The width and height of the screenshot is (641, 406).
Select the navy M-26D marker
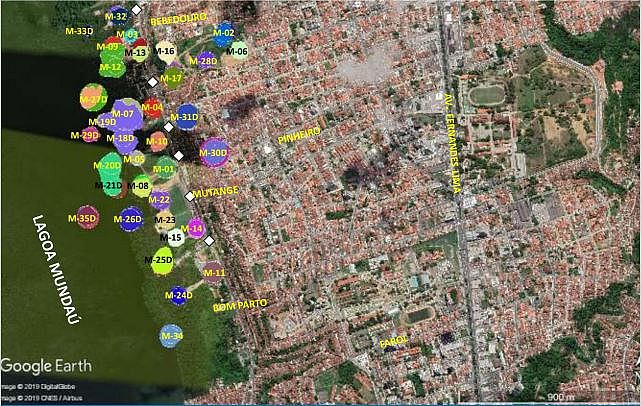(130, 219)
